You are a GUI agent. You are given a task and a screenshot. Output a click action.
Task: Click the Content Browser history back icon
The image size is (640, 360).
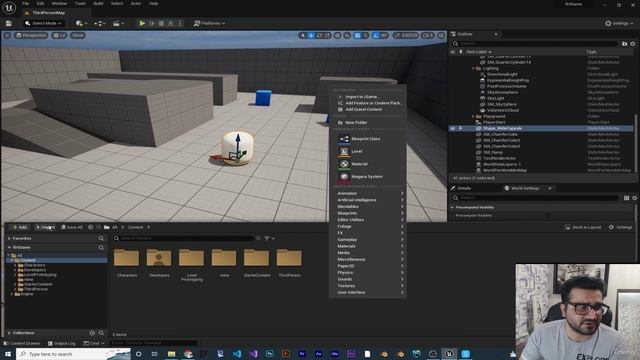[x=91, y=227]
